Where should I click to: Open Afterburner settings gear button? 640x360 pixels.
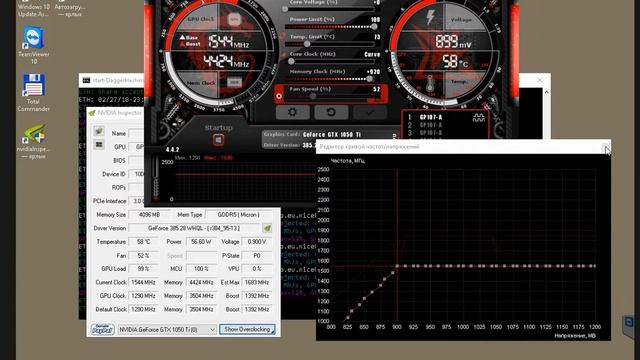click(292, 112)
